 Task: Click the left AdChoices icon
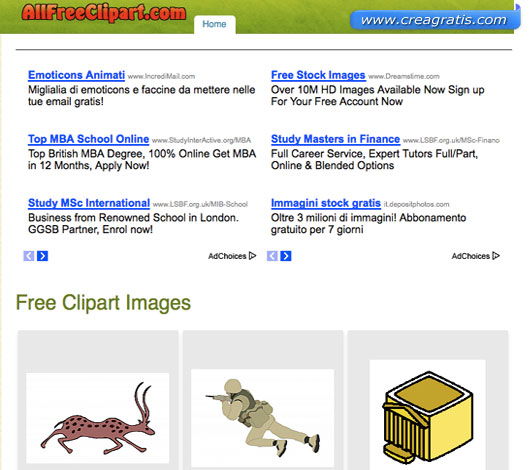click(252, 256)
